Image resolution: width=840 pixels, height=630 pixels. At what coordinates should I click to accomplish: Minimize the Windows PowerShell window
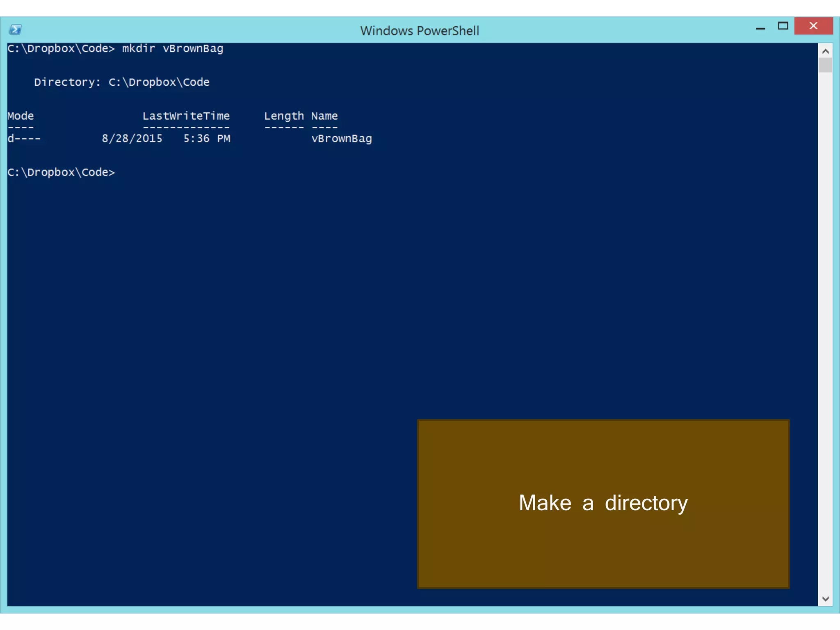pyautogui.click(x=760, y=27)
